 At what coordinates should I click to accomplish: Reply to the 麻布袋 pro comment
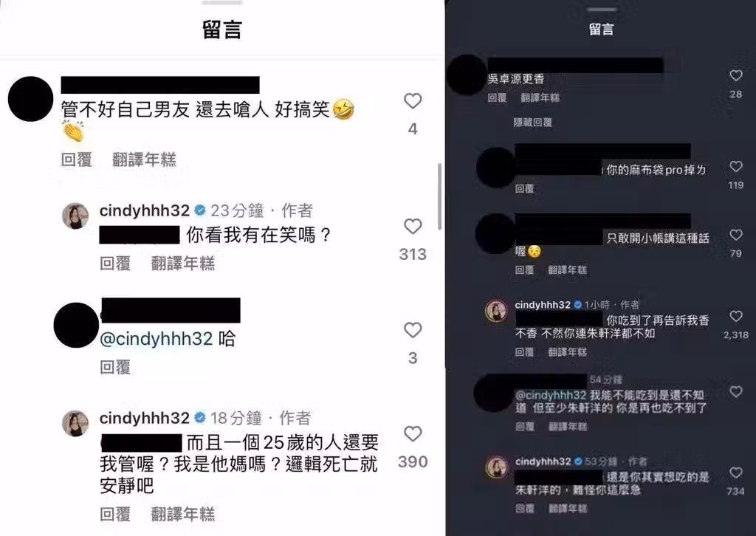pyautogui.click(x=524, y=189)
